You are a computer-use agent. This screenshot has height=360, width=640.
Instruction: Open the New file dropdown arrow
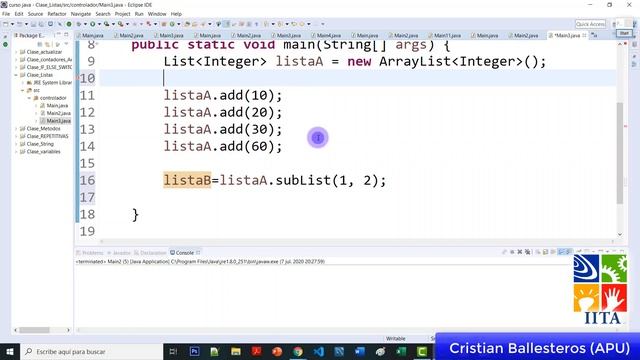tap(12, 24)
